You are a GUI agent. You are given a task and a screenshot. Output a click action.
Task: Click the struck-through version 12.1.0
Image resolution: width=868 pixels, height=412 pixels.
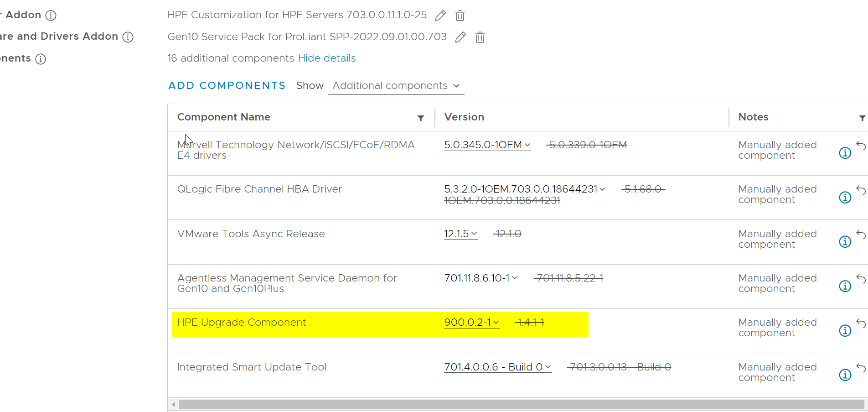point(507,234)
